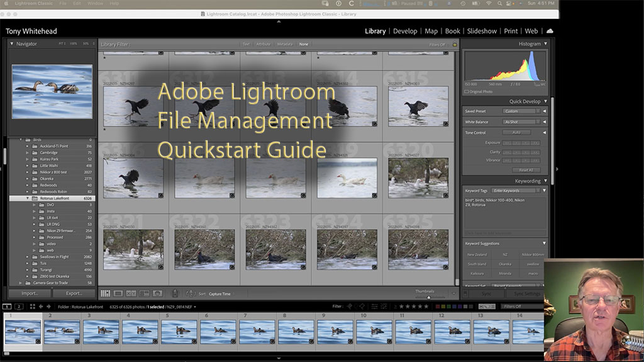The width and height of the screenshot is (644, 362).
Task: Click keyword tags text field with Rotorua
Action: (505, 214)
